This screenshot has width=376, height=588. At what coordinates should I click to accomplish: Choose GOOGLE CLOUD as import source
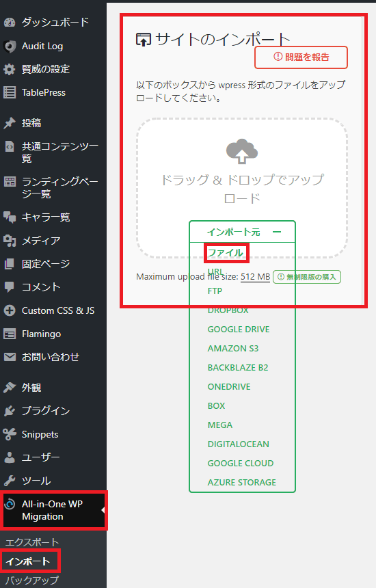241,463
